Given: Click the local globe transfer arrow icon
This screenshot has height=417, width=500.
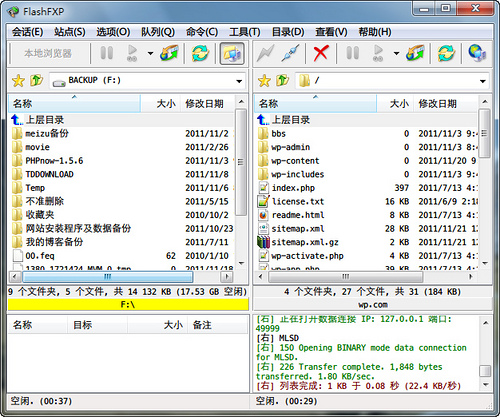Looking at the screenshot, I should coord(170,53).
